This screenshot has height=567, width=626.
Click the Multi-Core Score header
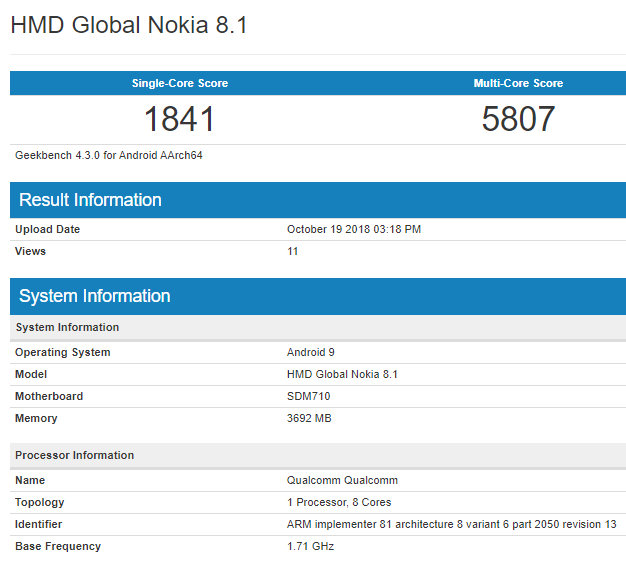tap(518, 83)
